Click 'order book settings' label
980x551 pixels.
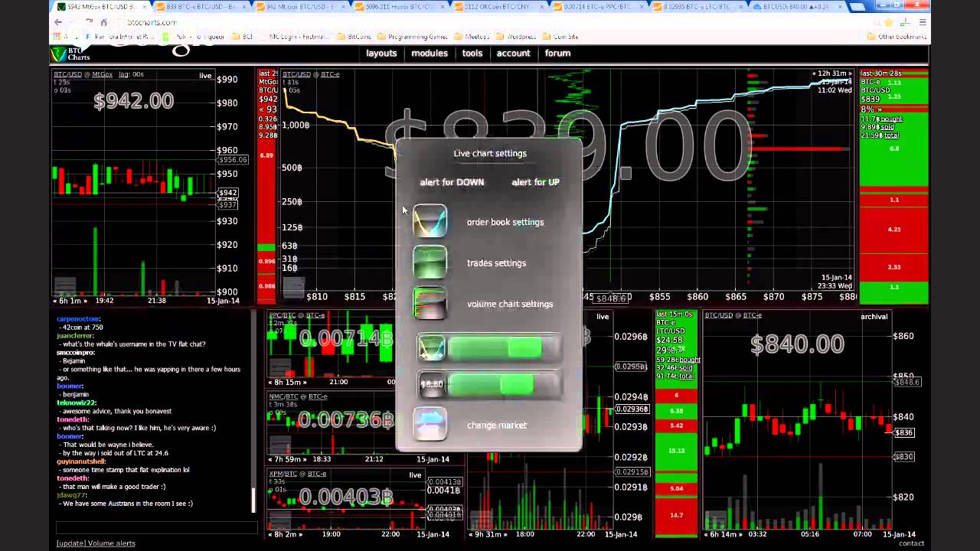pyautogui.click(x=505, y=222)
